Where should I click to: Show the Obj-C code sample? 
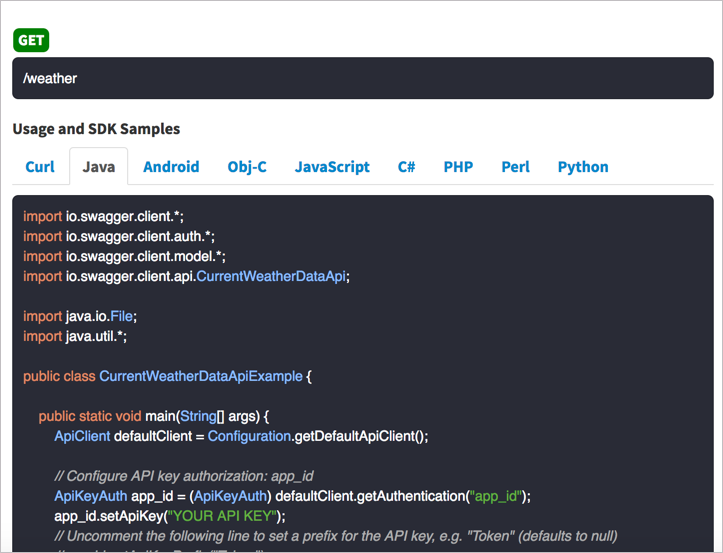[247, 167]
